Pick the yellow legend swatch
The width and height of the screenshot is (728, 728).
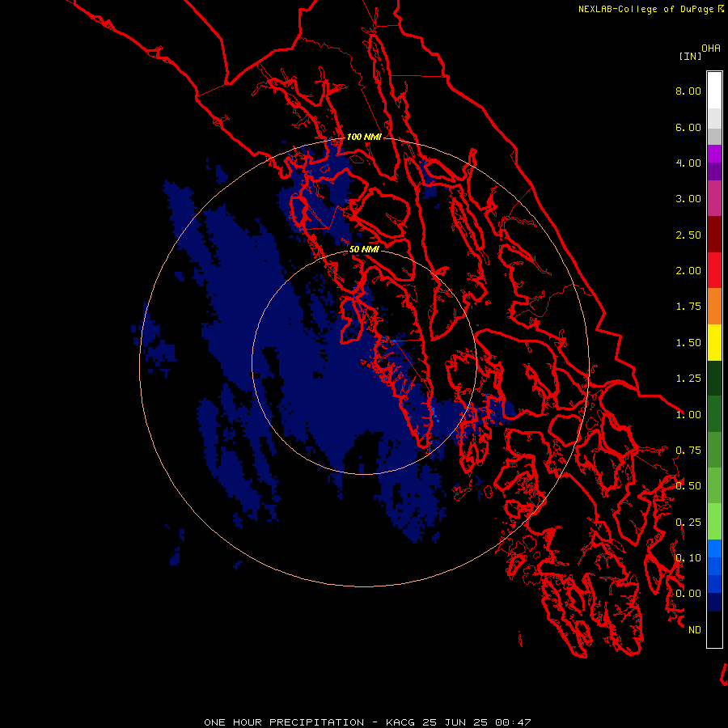pyautogui.click(x=714, y=342)
